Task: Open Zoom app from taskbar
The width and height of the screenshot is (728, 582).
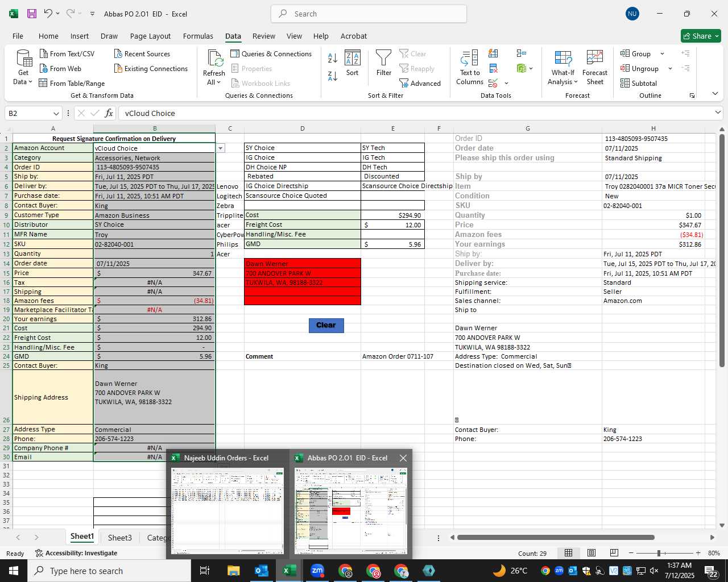Action: (317, 571)
